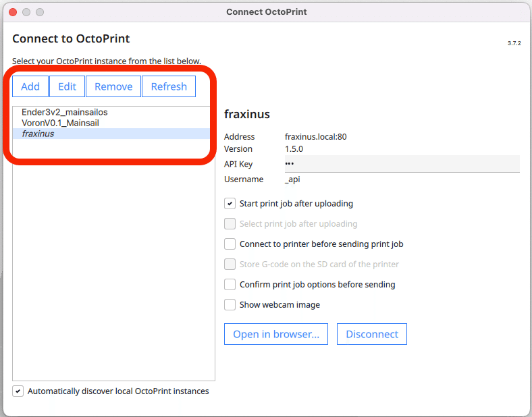532x417 pixels.
Task: Click the version value 1.5.0
Action: [x=294, y=149]
